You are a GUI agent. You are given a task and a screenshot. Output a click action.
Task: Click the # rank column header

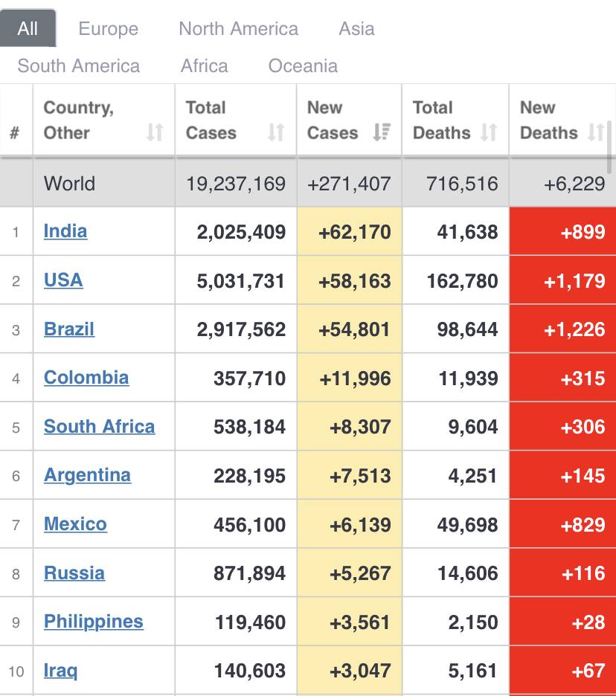15,133
